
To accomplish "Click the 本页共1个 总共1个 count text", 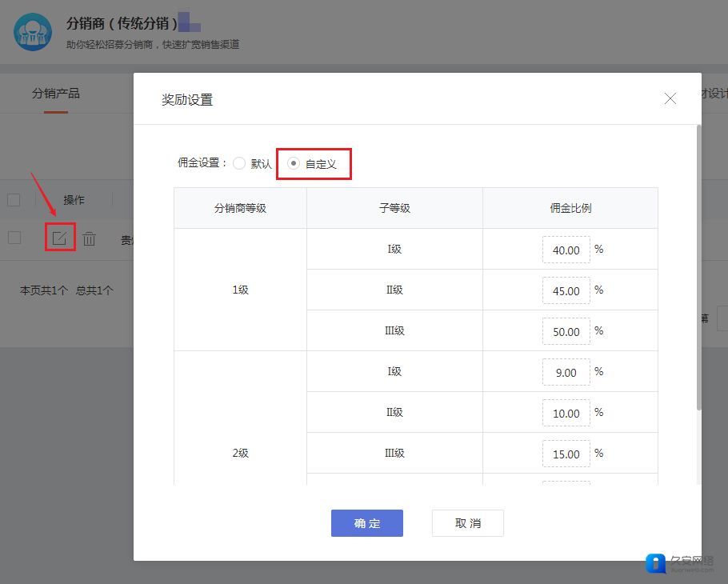I will pyautogui.click(x=66, y=290).
